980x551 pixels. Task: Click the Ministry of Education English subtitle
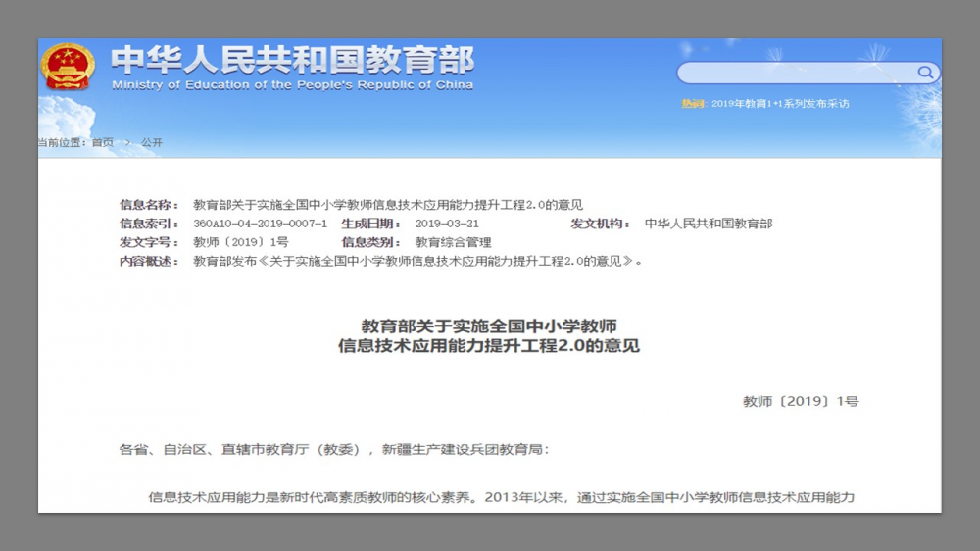pos(292,85)
